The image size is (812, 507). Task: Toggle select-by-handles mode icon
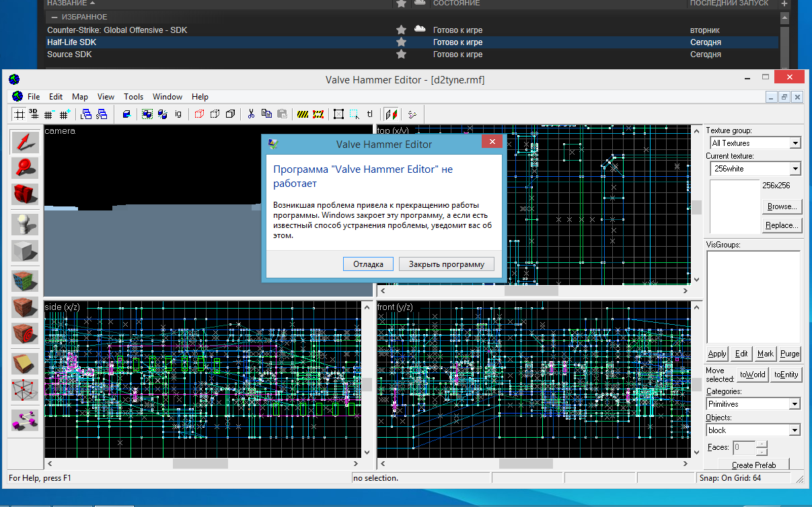click(x=339, y=114)
